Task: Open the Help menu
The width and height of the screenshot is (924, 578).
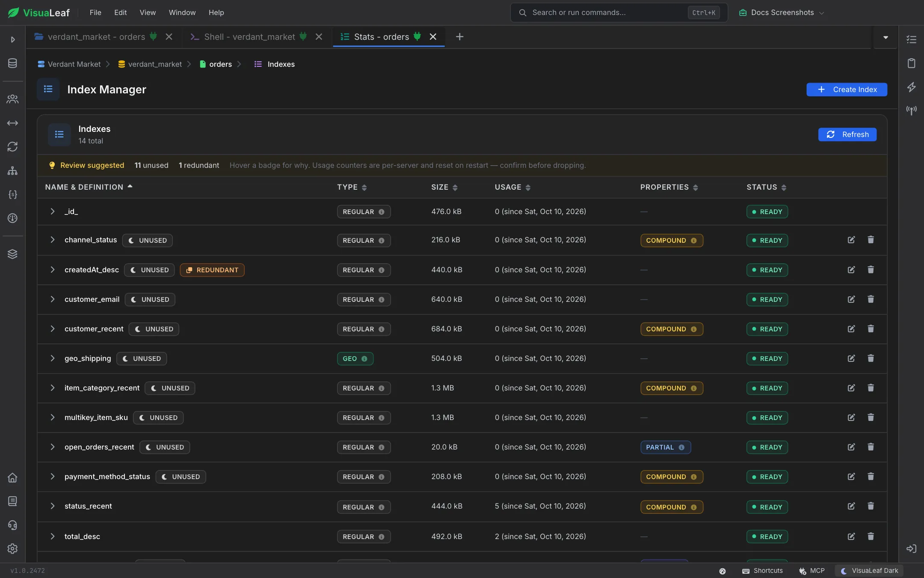Action: coord(216,12)
